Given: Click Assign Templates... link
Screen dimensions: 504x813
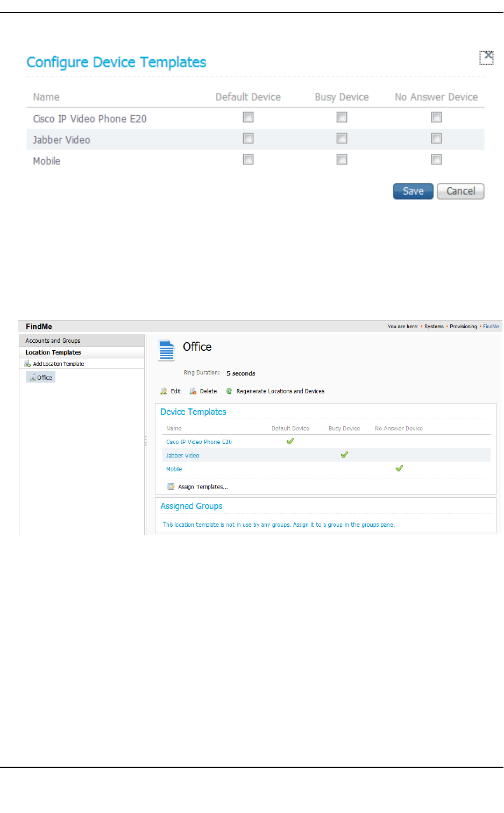Looking at the screenshot, I should coord(203,487).
